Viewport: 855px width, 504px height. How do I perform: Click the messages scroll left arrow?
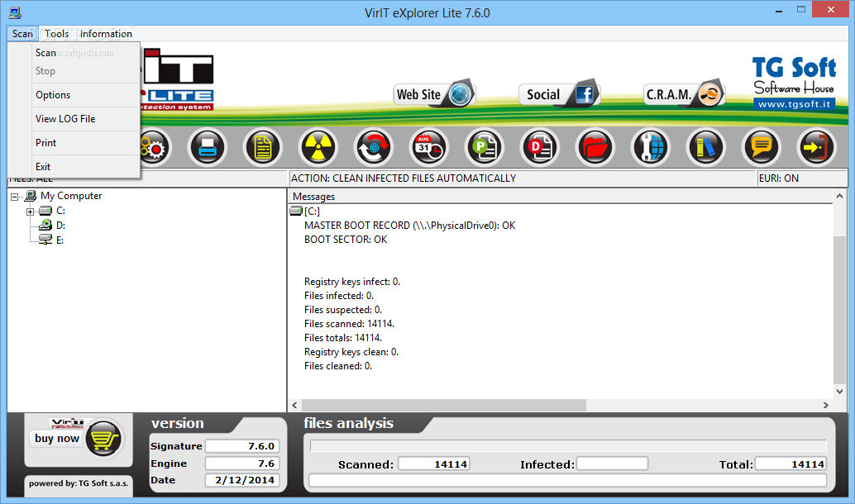click(294, 406)
